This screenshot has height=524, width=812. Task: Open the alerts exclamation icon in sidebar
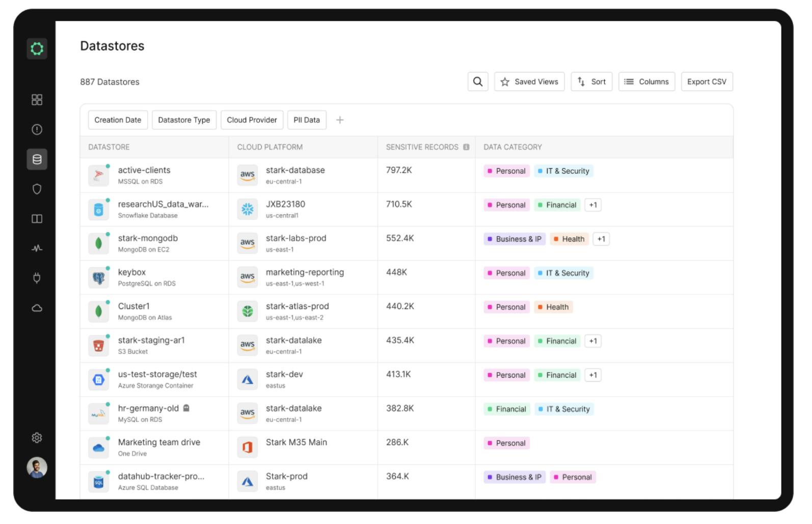[x=37, y=129]
